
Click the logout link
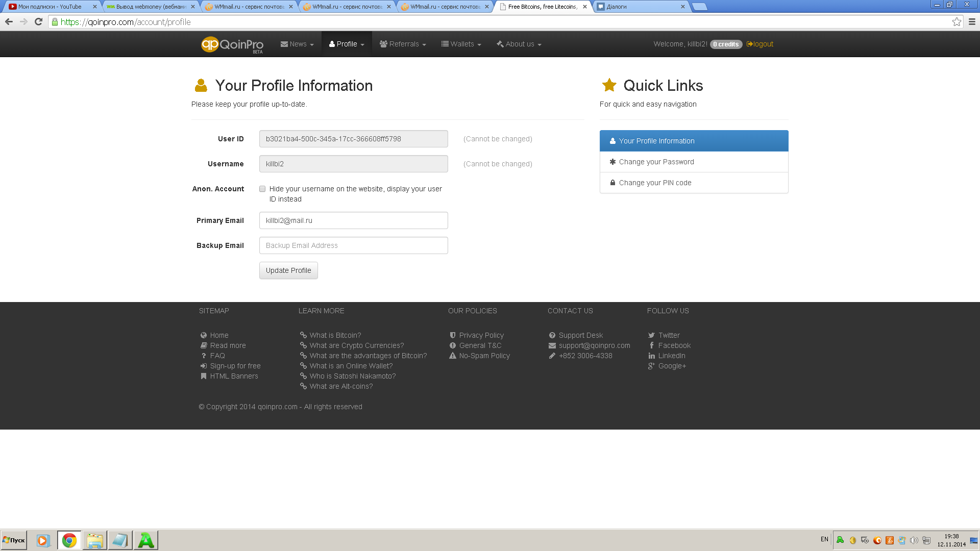point(760,44)
